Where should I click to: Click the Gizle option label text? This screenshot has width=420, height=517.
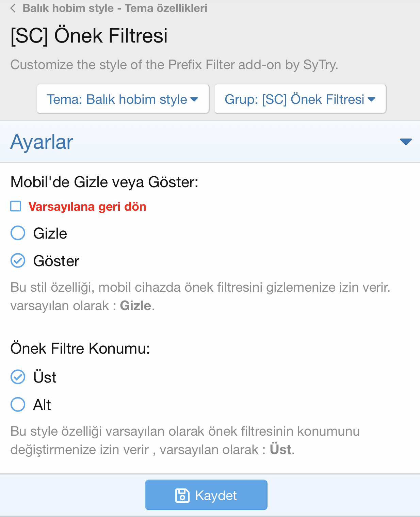tap(50, 233)
